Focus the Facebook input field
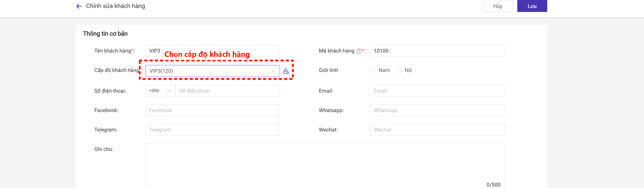Viewport: 644px width, 188px height. pos(212,110)
